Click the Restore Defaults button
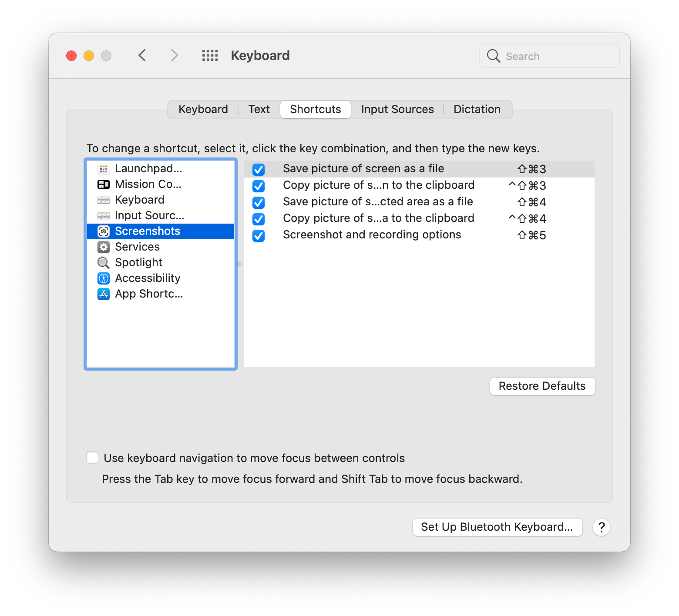Viewport: 679px width, 616px height. point(542,386)
